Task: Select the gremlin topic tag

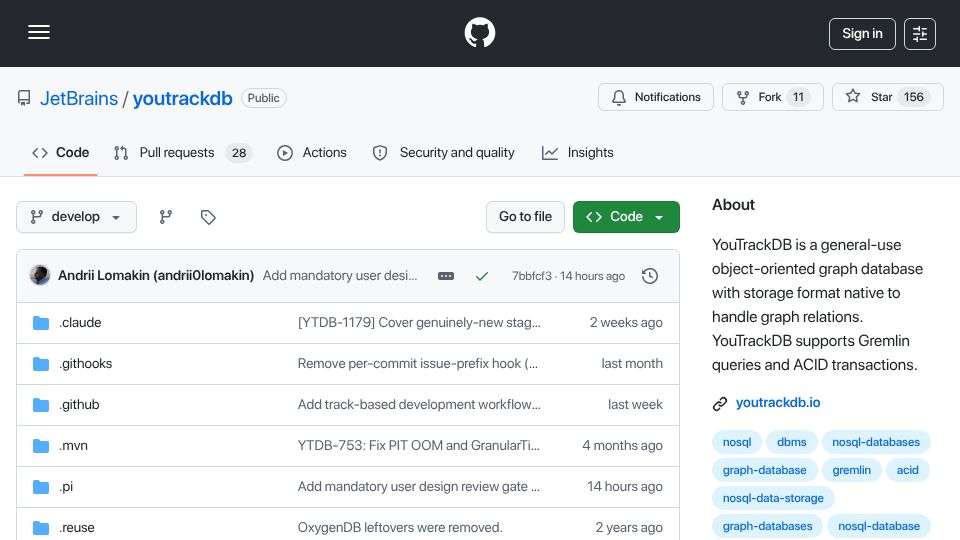Action: pos(851,470)
